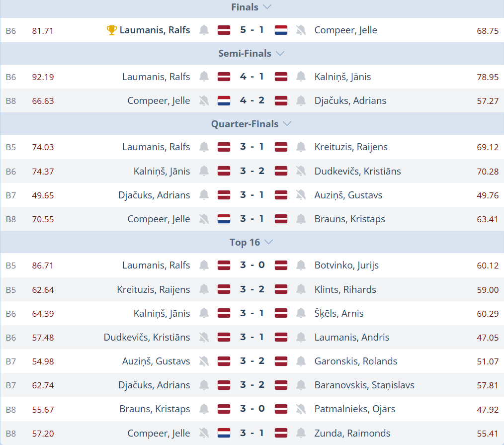Click the muted bell icon beside Patmalnieks, Ojārs
The height and width of the screenshot is (445, 504).
[301, 409]
